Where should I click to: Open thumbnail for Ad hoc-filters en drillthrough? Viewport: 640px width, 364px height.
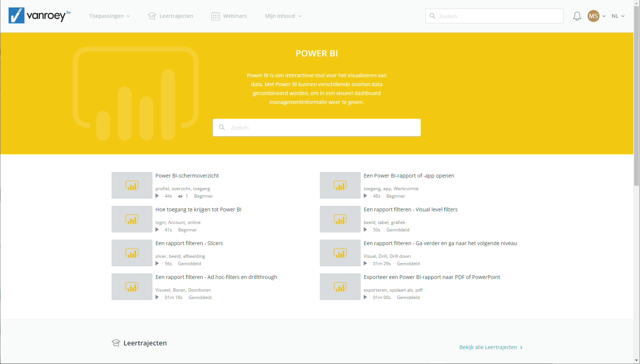pyautogui.click(x=132, y=287)
